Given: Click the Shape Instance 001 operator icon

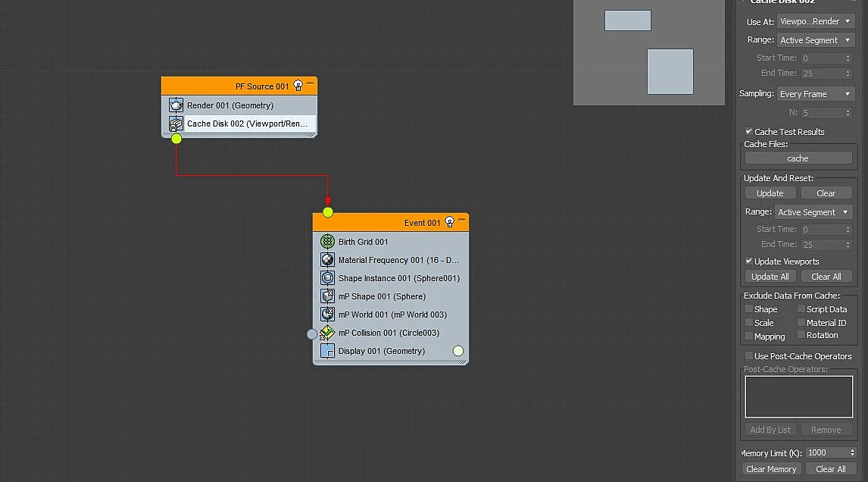Looking at the screenshot, I should (x=328, y=278).
